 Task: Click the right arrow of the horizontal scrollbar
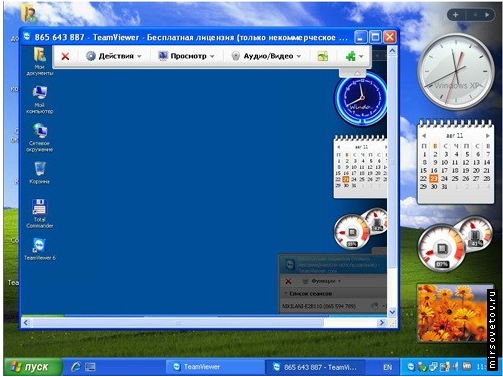pyautogui.click(x=382, y=322)
